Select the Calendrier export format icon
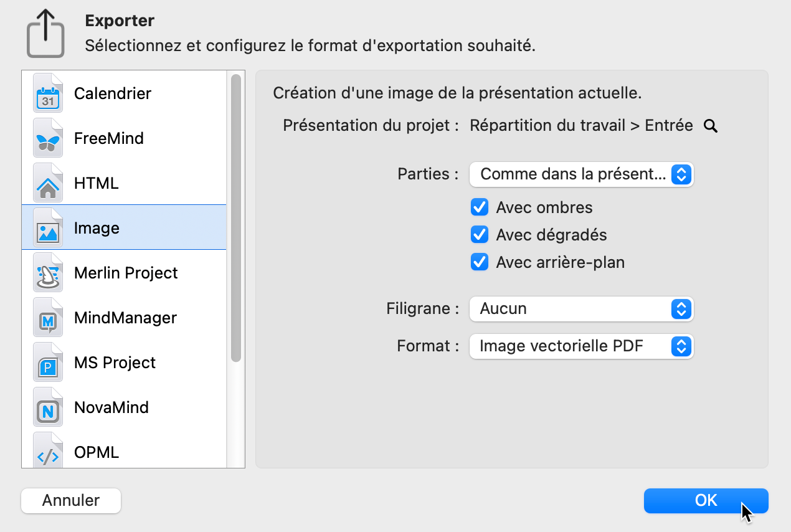This screenshot has height=532, width=791. tap(48, 94)
